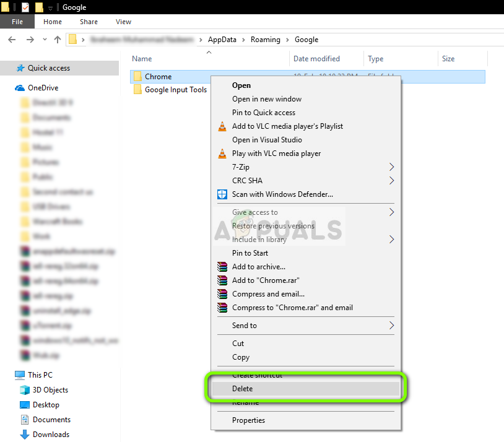The image size is (504, 442).
Task: Click the Back navigation arrow
Action: [x=12, y=40]
